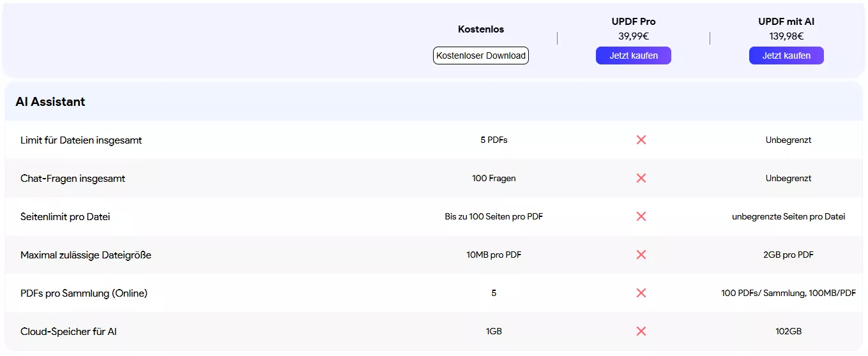
Task: Select the UPDF mit AI plan title
Action: click(x=786, y=22)
